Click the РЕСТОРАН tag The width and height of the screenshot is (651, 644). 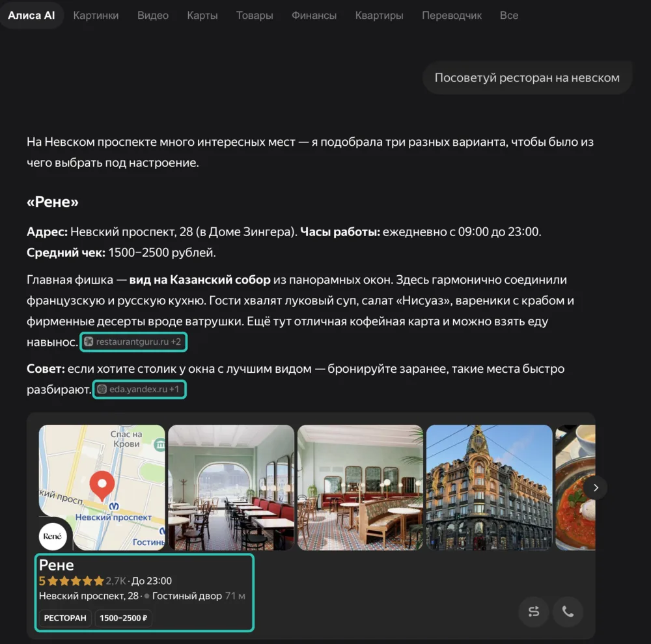coord(65,618)
